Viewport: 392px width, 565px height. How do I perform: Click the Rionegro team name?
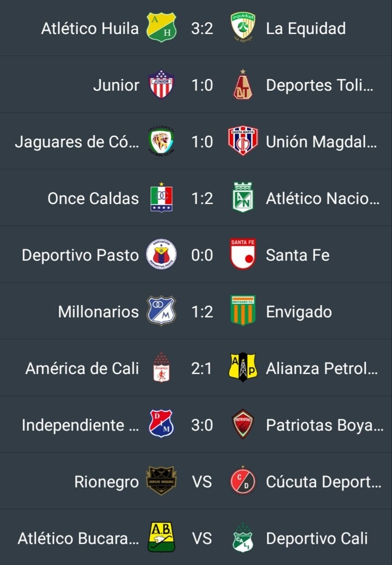tap(107, 482)
